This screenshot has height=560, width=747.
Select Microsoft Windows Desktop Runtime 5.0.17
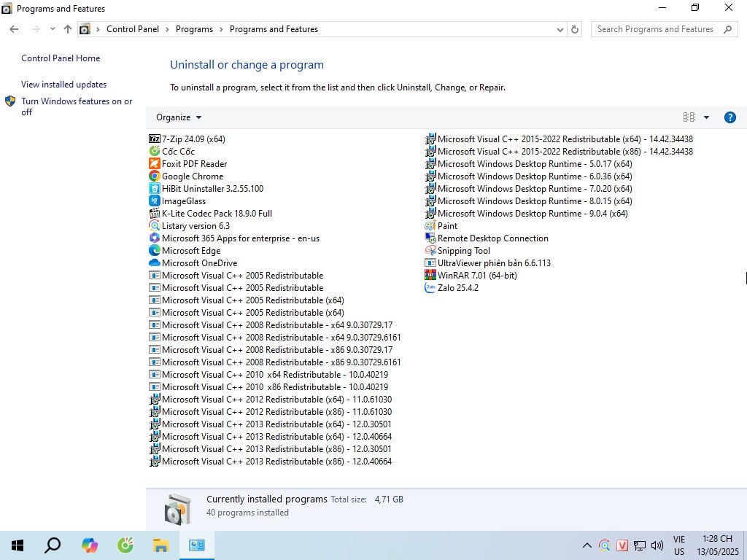[528, 164]
